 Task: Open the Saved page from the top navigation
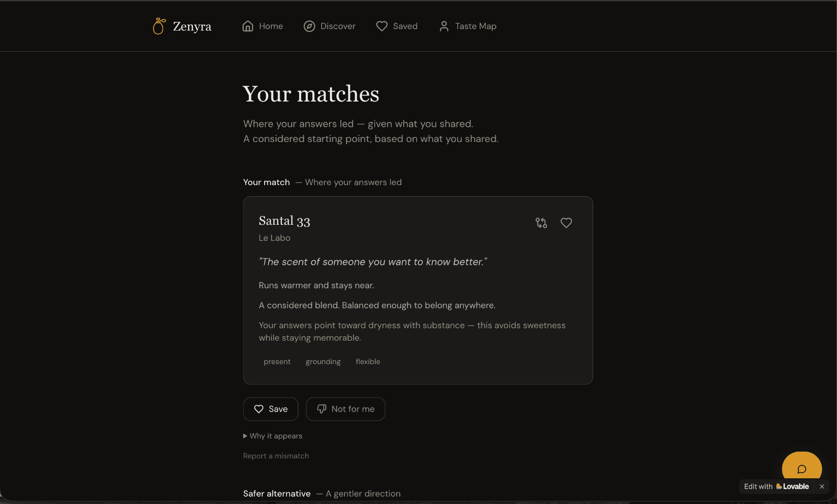(405, 26)
